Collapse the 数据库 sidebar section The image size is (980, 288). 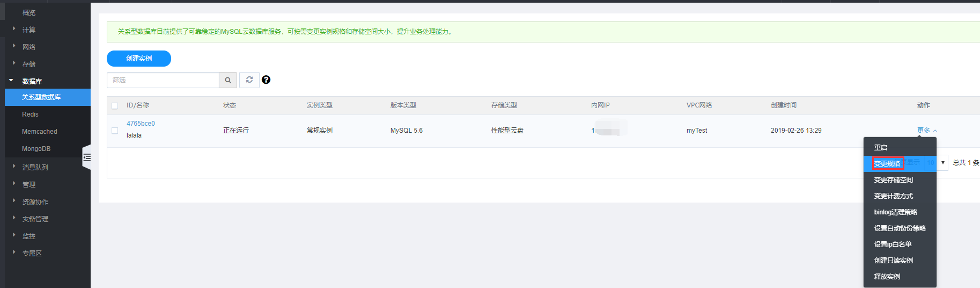tap(32, 81)
